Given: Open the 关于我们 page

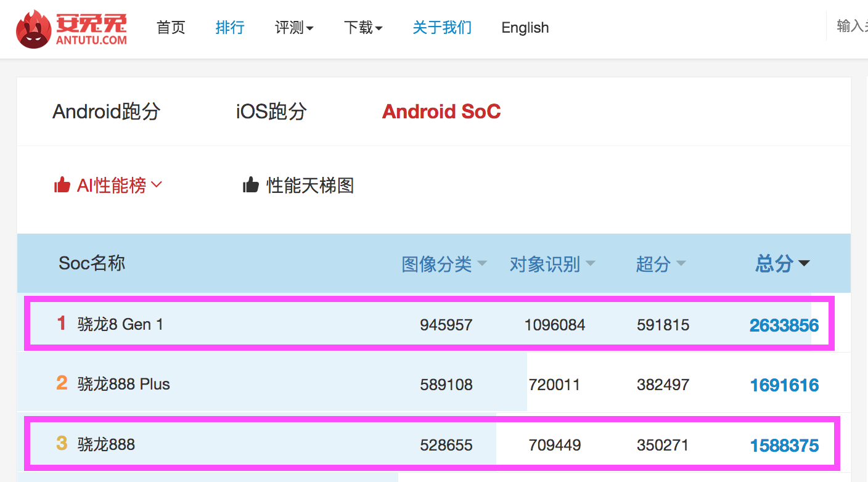Looking at the screenshot, I should (x=442, y=28).
